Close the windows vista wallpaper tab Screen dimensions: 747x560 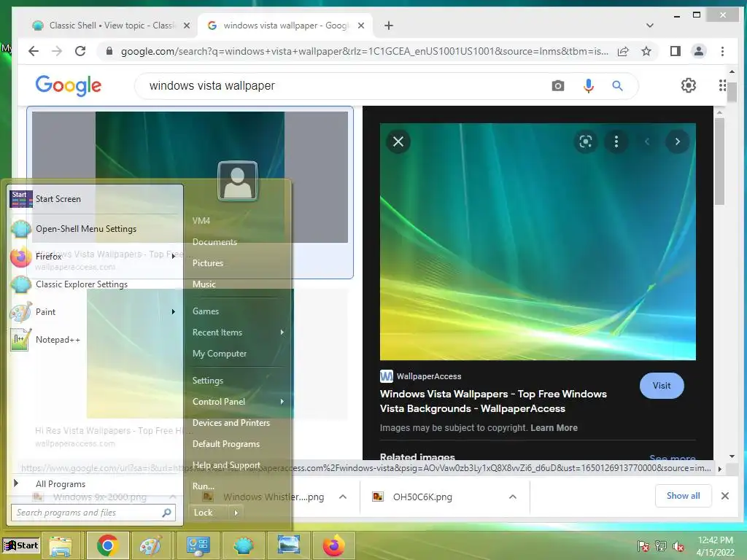pos(360,26)
